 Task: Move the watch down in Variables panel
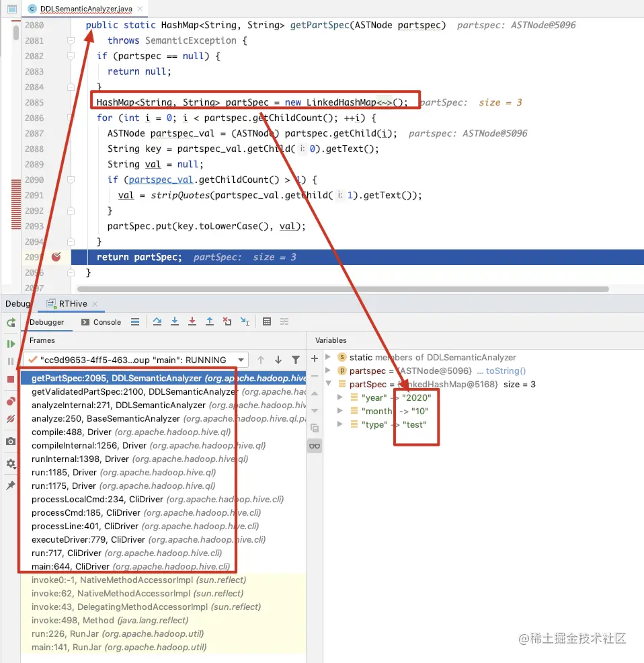[315, 411]
